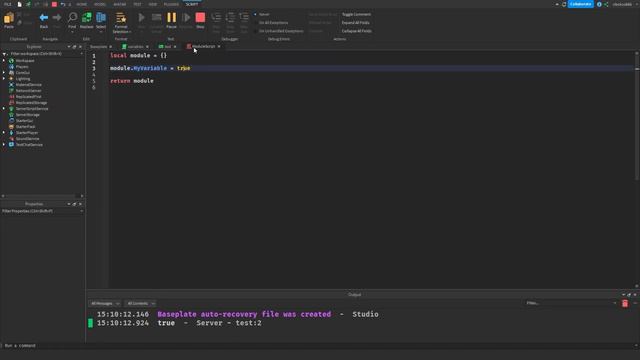Open the PLUGINS ribbon tab
Screen dimensions: 640x360
coord(171,4)
